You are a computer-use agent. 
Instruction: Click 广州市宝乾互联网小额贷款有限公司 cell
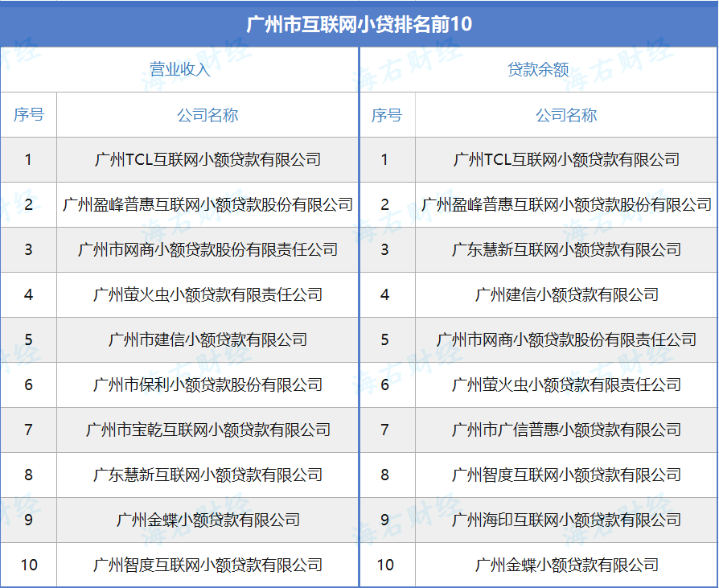click(x=207, y=430)
